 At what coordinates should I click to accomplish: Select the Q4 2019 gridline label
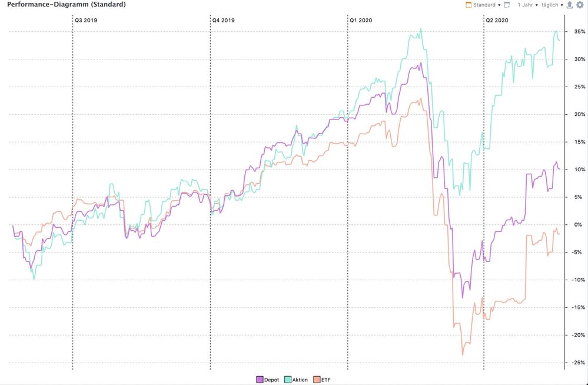pyautogui.click(x=222, y=19)
